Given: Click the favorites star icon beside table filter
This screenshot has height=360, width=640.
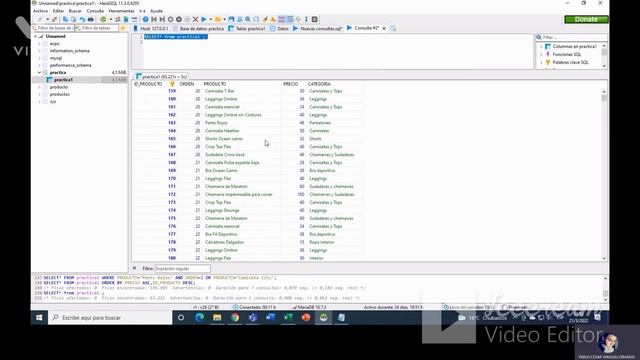Looking at the screenshot, I should click(123, 28).
